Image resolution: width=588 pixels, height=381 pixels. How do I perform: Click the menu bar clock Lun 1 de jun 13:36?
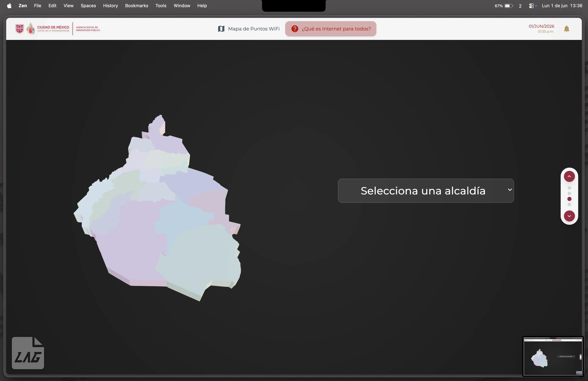coord(562,6)
